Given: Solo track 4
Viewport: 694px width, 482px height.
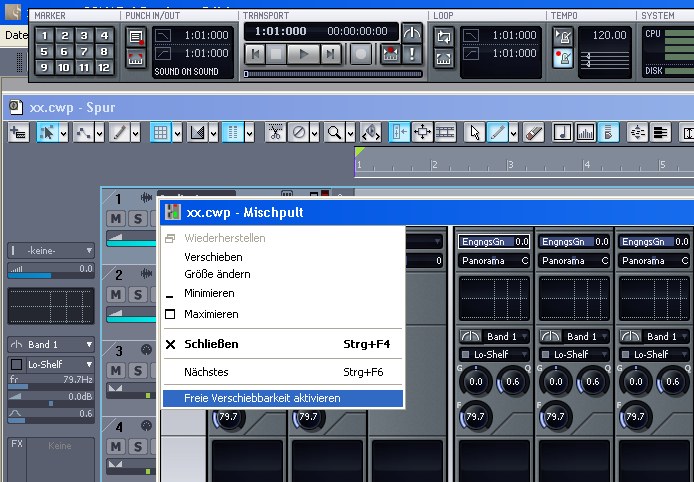Looking at the screenshot, I should pyautogui.click(x=138, y=447).
